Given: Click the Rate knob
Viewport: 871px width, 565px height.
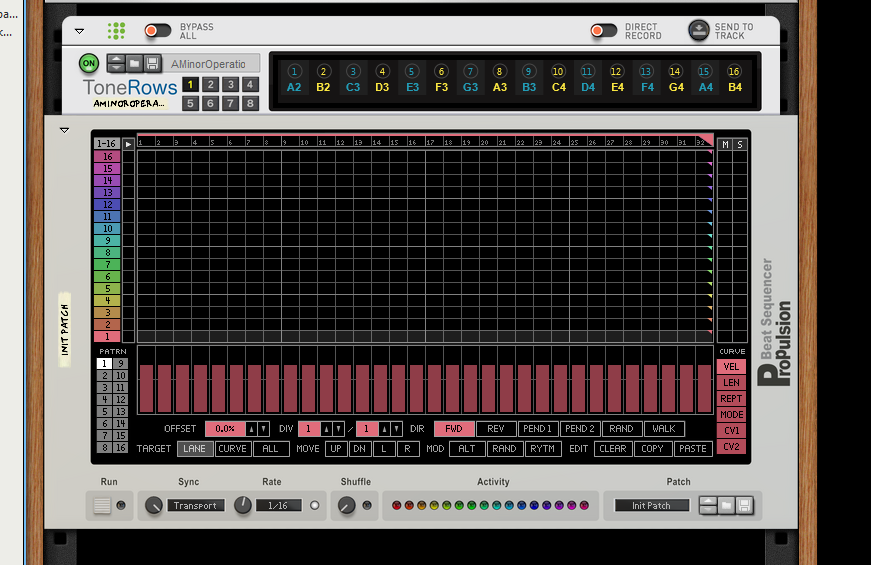Looking at the screenshot, I should click(243, 505).
